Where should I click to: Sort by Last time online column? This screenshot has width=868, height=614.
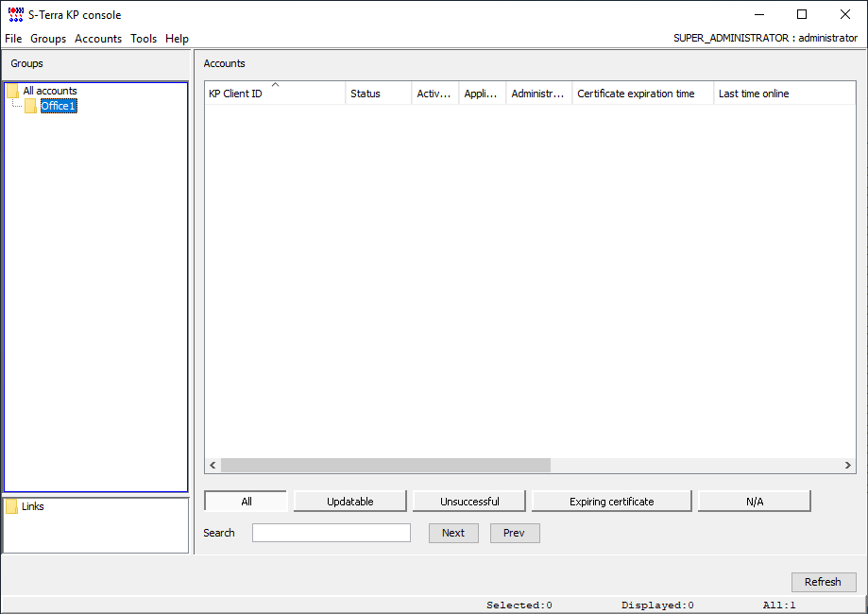tap(784, 93)
